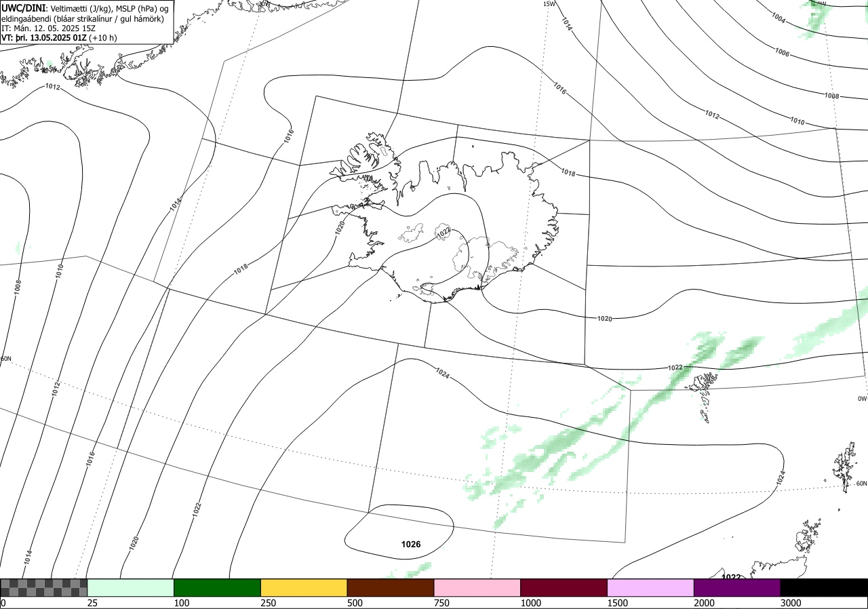Click the brown 500–750 legend swatch
This screenshot has height=609, width=868.
coord(391,587)
